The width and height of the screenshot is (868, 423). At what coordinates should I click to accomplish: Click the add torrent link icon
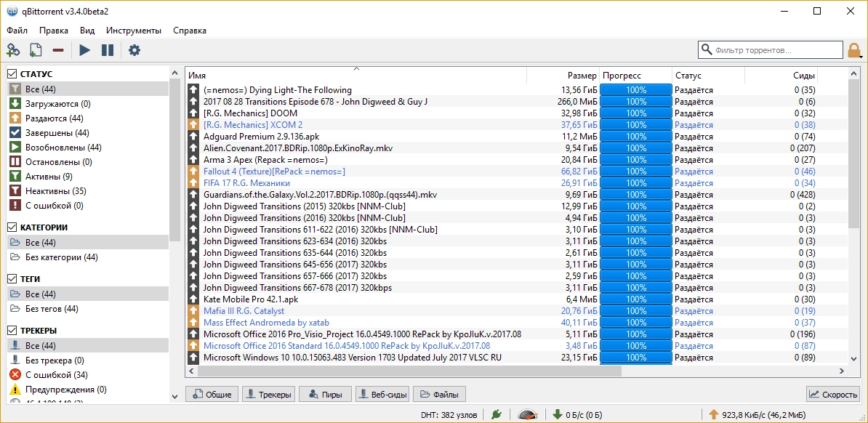13,50
